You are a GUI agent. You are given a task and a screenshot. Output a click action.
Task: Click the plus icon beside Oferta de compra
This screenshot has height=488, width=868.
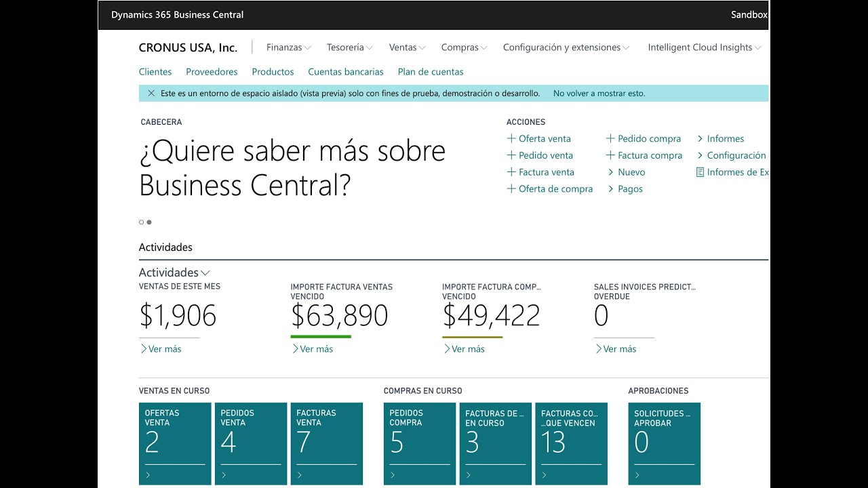(511, 189)
